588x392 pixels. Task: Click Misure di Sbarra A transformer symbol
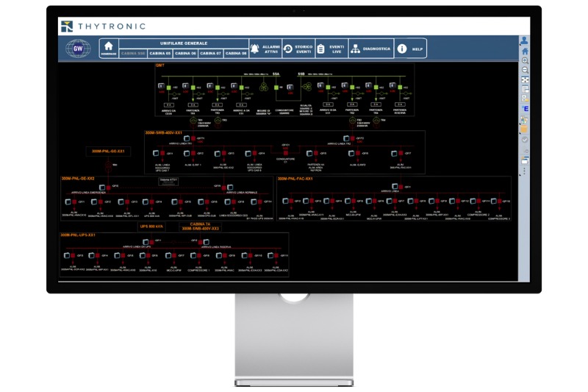point(264,87)
